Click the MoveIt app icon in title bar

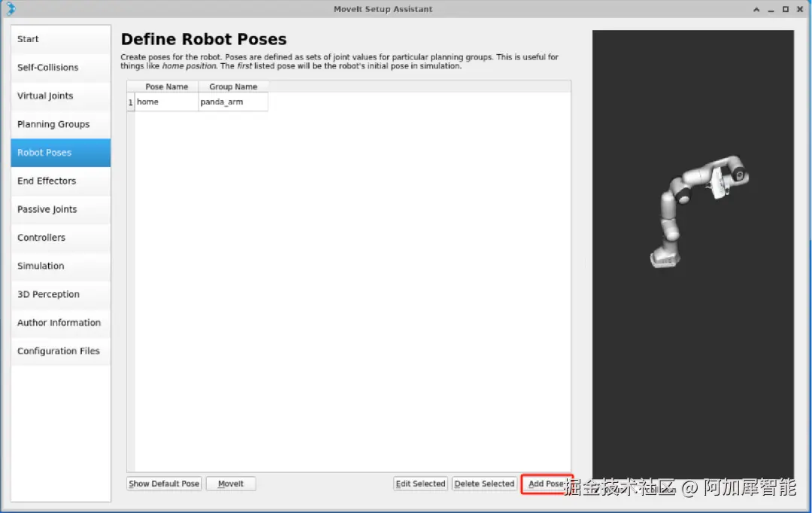click(11, 9)
